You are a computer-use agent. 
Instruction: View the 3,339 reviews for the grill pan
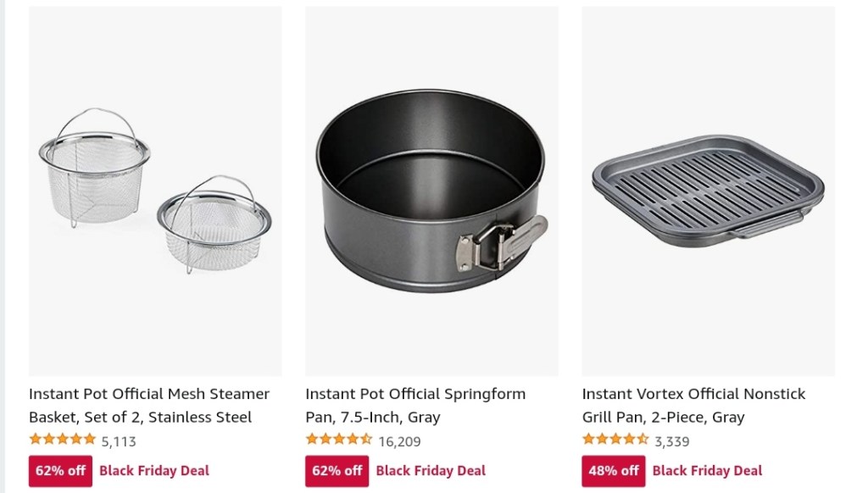tap(672, 441)
